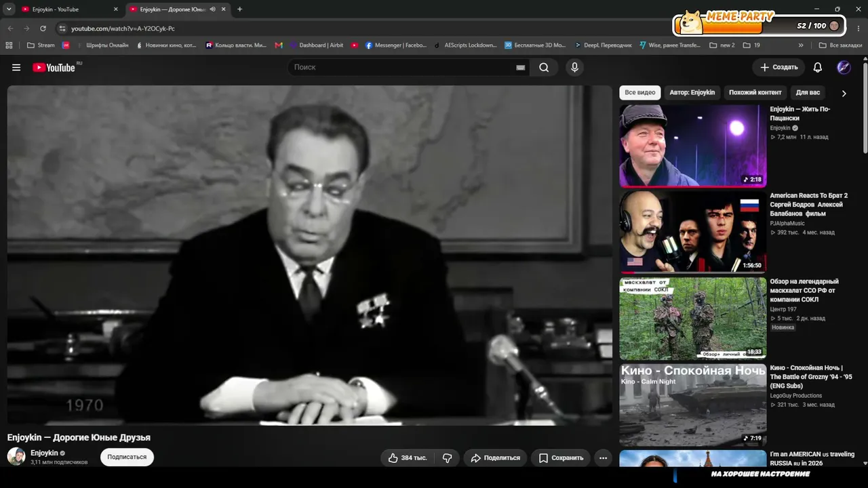This screenshot has width=868, height=488.
Task: Open the Жить По-Пацански video thumbnail
Action: tap(693, 146)
